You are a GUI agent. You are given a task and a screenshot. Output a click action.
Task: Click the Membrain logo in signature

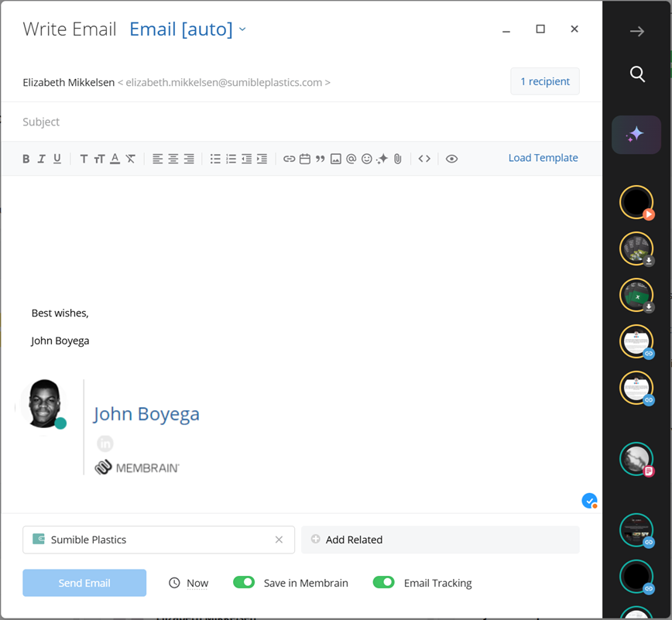click(137, 468)
